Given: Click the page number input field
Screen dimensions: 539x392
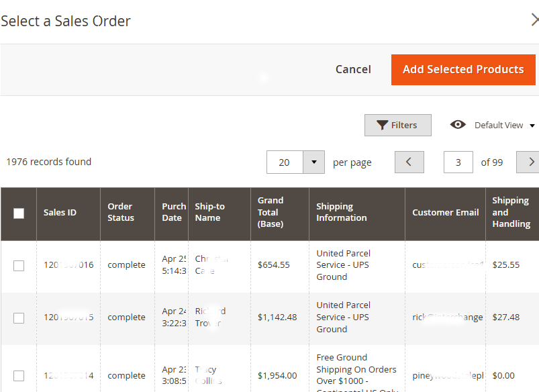Looking at the screenshot, I should (458, 162).
